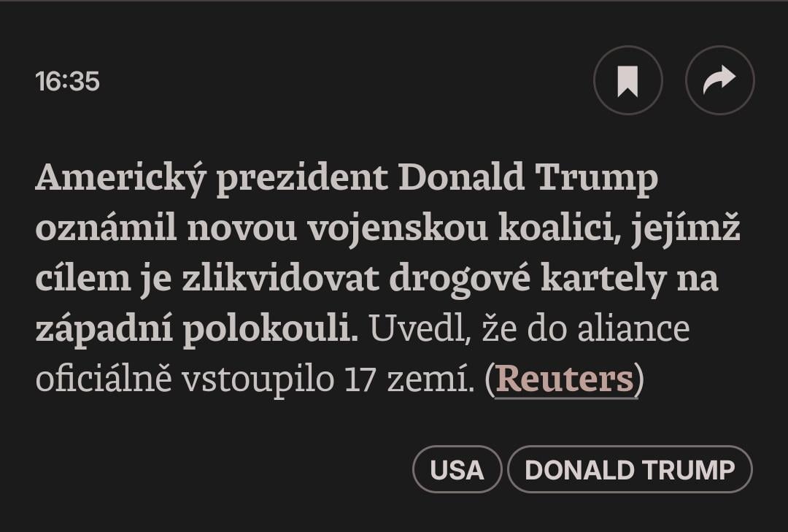
Task: Open the Reuters source link
Action: [564, 379]
